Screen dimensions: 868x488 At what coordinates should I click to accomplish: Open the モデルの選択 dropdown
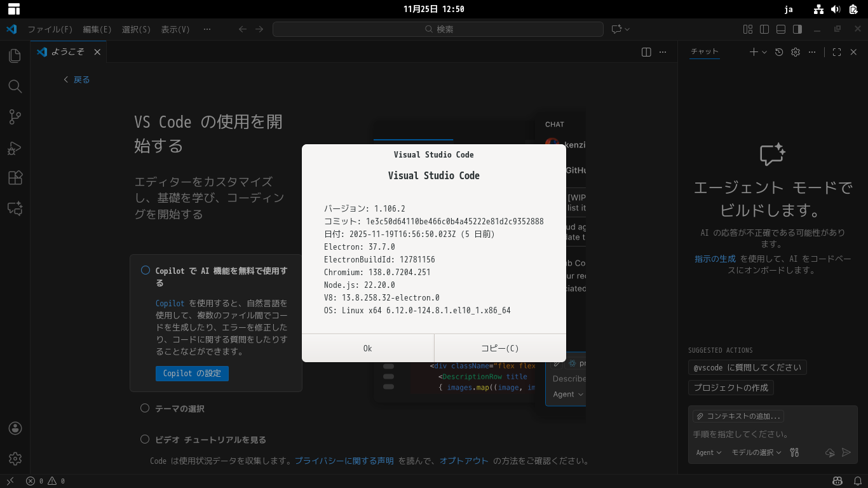pyautogui.click(x=756, y=452)
